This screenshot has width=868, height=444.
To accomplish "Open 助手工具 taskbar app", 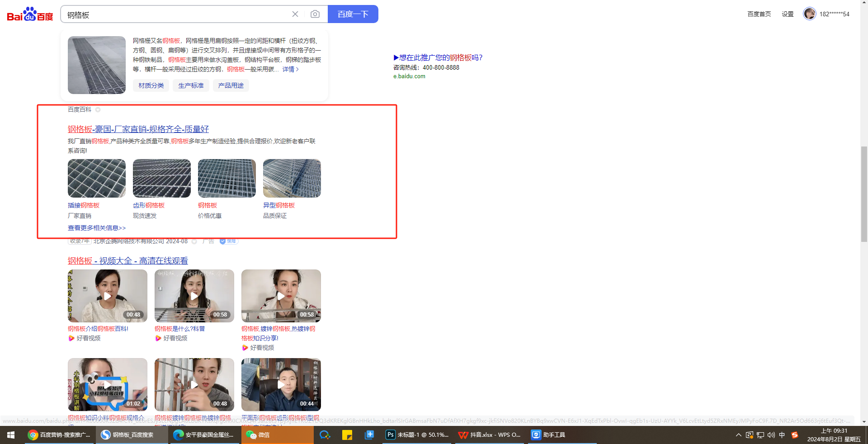I will point(562,435).
